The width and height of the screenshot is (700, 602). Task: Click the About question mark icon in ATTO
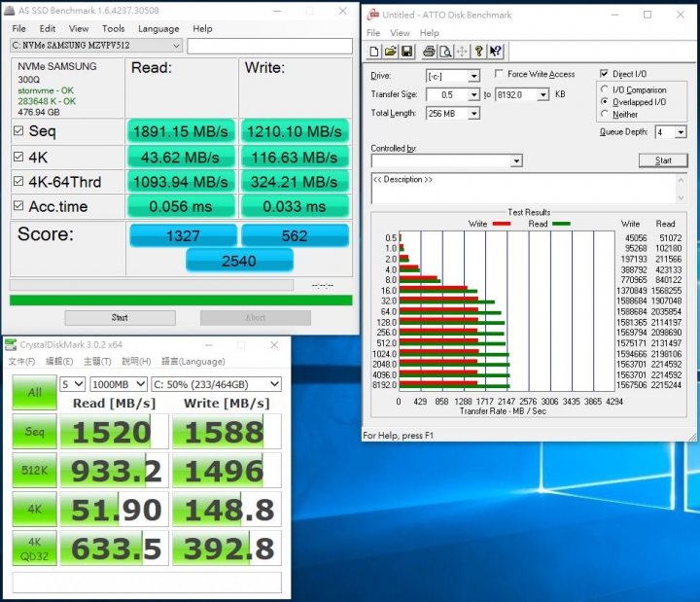click(478, 52)
